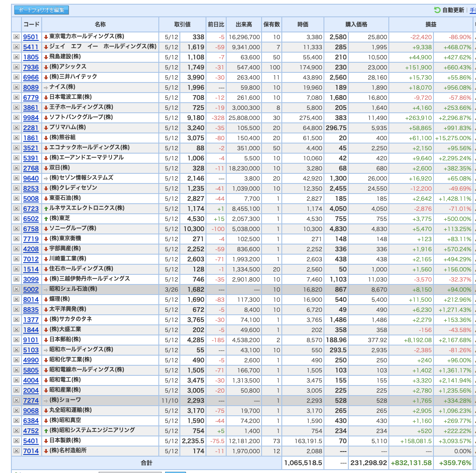Image resolution: width=476 pixels, height=473 pixels.
Task: Select name ソフトバンクグループ(株)
Action: click(81, 117)
